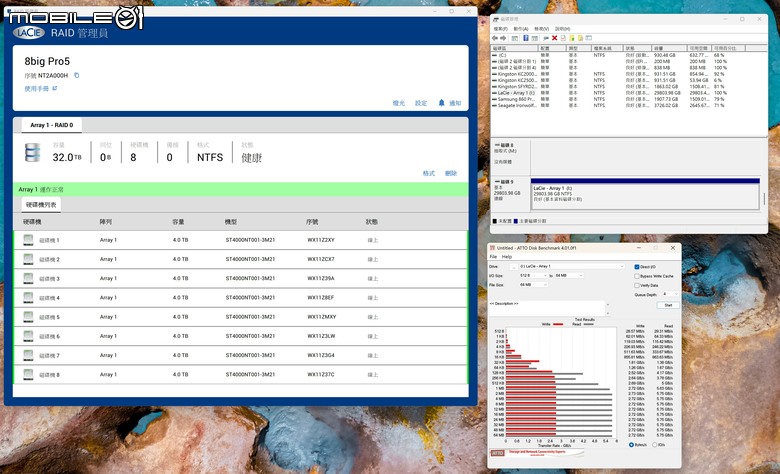780x474 pixels.
Task: Enable the Bypass Write Cache checkbox
Action: tap(637, 276)
